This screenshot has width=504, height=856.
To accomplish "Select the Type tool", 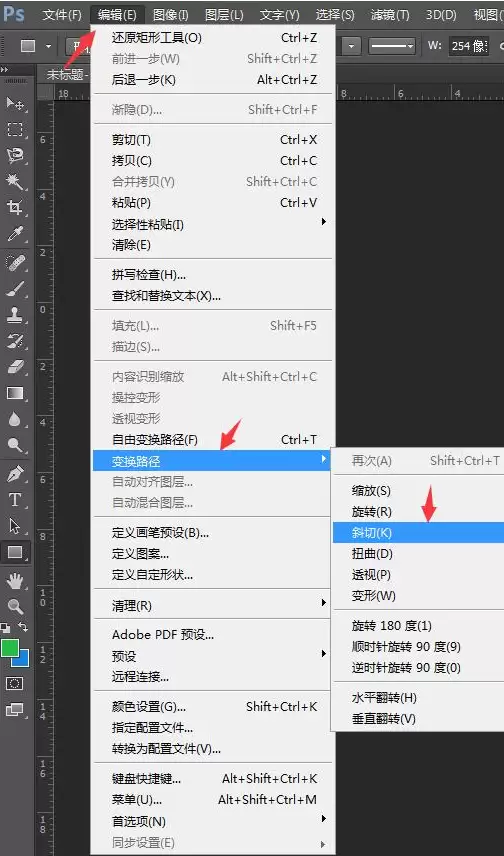I will 15,500.
